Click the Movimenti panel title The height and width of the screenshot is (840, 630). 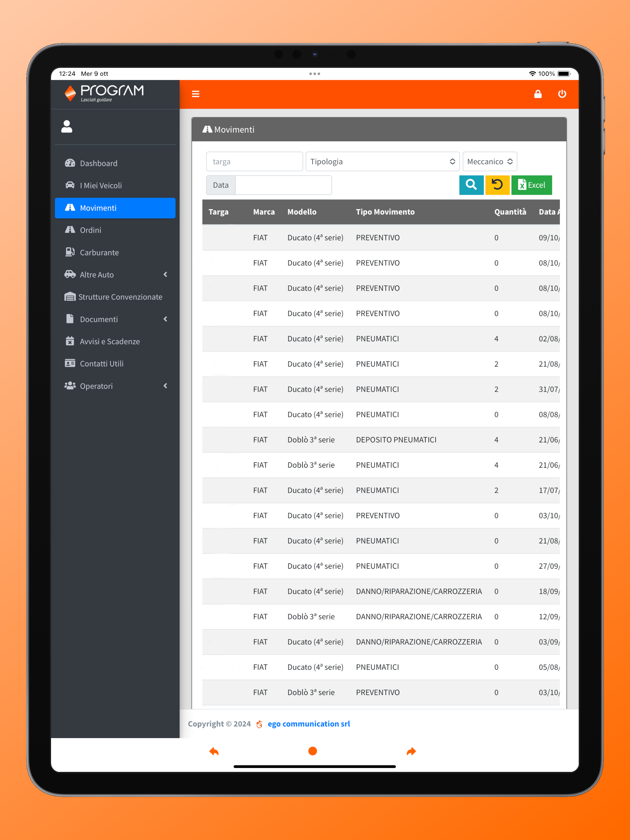point(234,129)
